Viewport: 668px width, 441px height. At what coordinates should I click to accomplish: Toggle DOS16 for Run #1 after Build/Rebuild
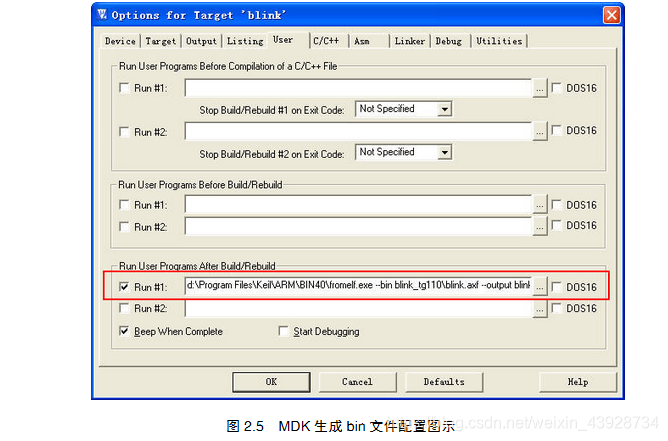point(556,287)
